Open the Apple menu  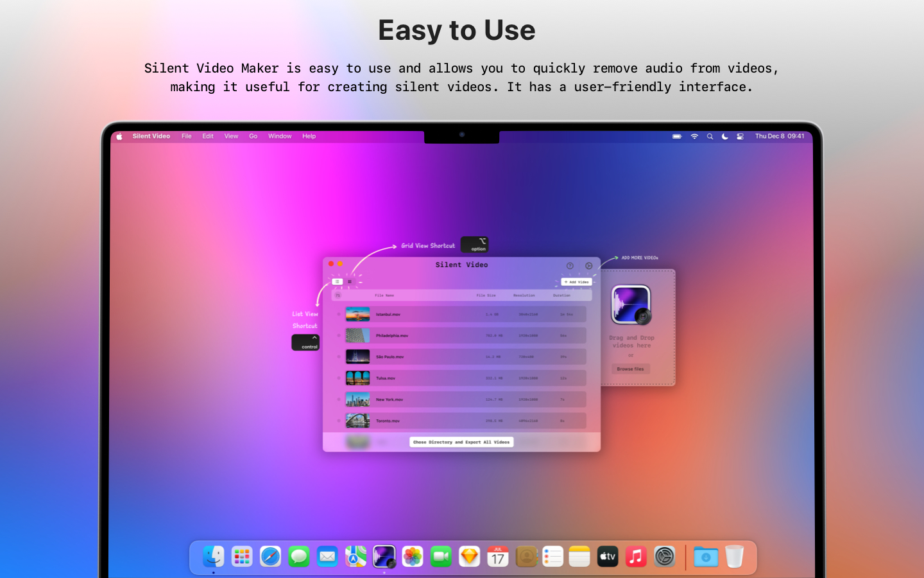pos(119,136)
